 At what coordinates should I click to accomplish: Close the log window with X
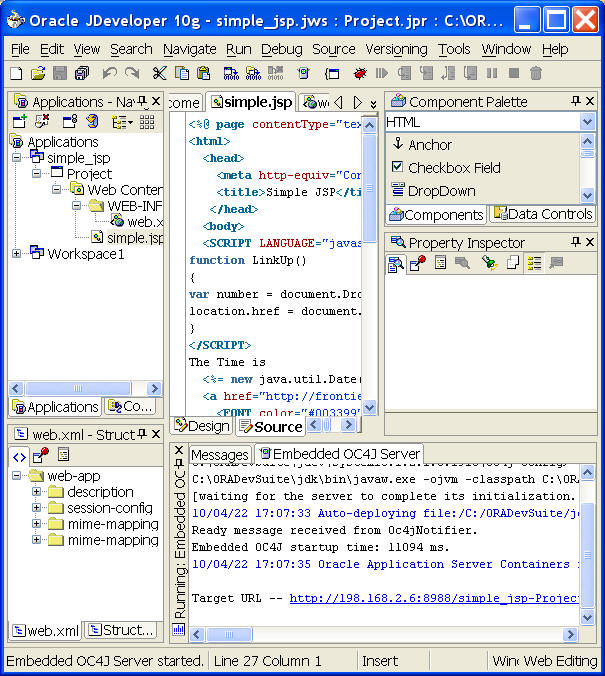click(179, 450)
